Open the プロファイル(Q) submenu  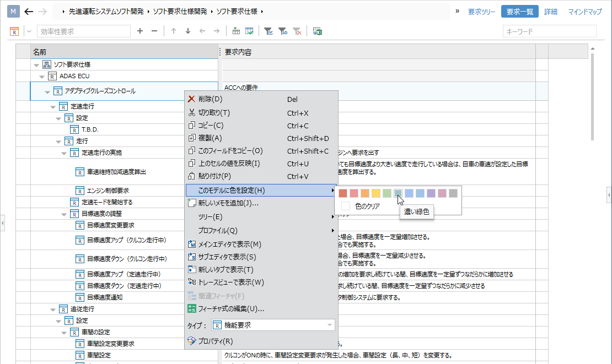261,231
